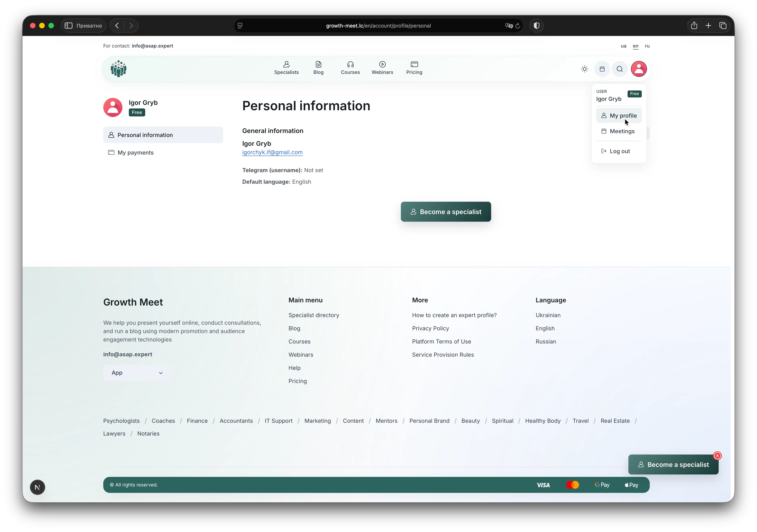Go to the Growth Meet logo home
The height and width of the screenshot is (532, 757).
click(x=119, y=68)
